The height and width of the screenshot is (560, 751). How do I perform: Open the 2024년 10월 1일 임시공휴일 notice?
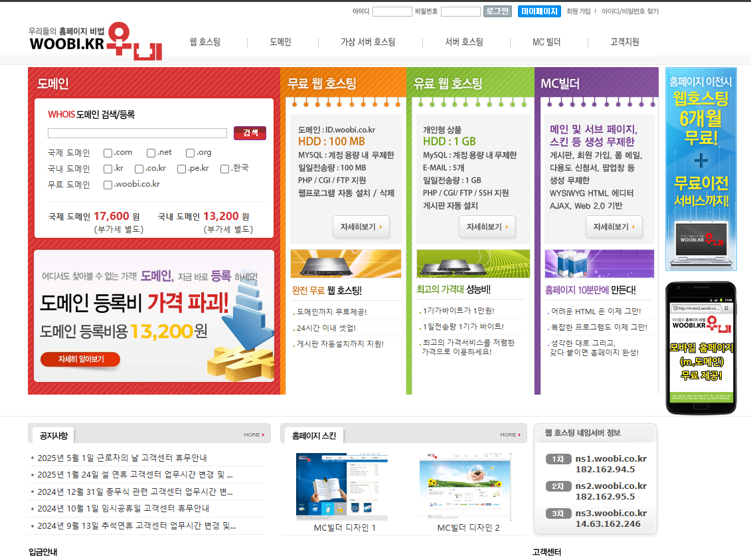point(123,509)
